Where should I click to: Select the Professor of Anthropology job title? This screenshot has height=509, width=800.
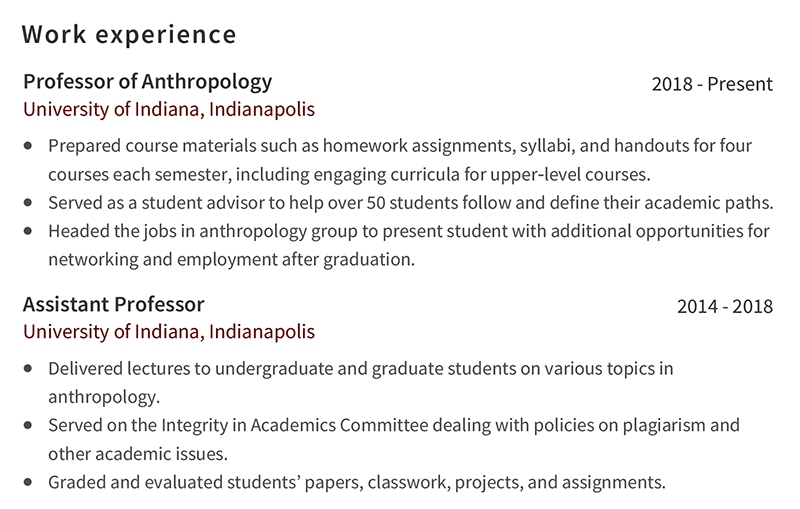(147, 82)
